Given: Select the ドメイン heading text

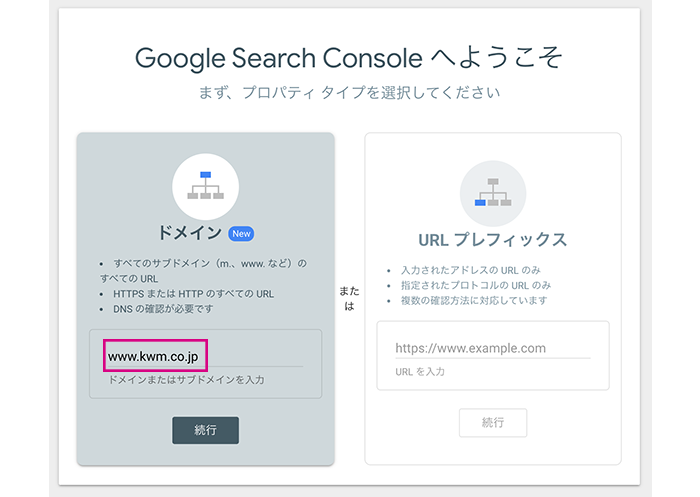Looking at the screenshot, I should tap(190, 233).
